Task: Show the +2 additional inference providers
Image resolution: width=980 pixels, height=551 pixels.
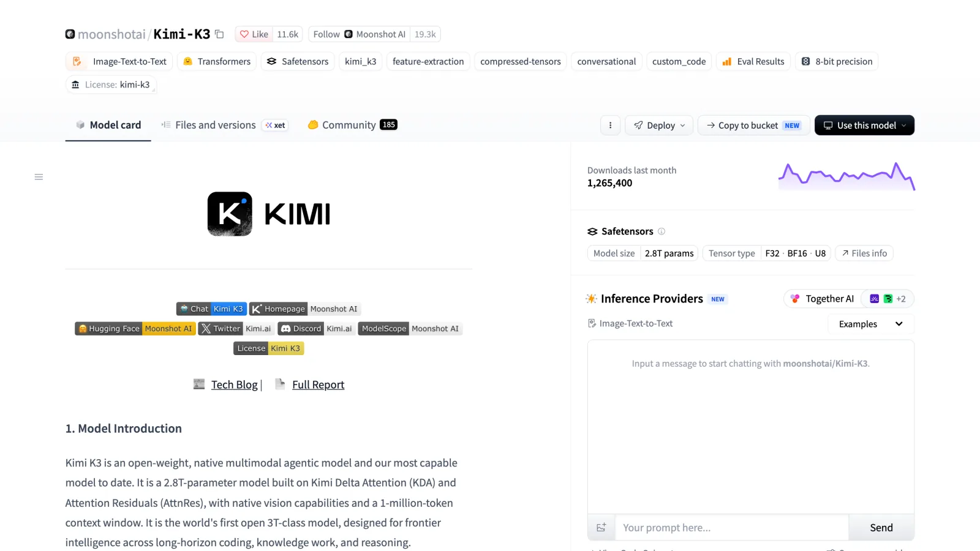Action: click(x=888, y=299)
